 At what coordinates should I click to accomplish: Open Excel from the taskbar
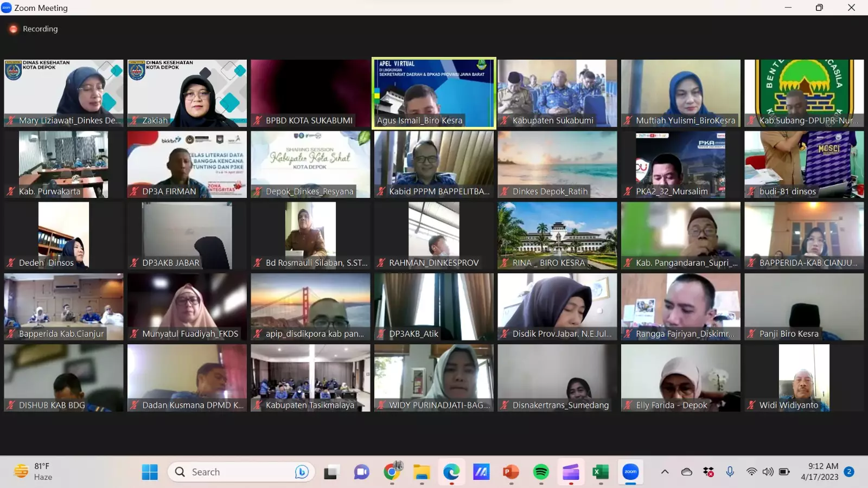point(600,472)
